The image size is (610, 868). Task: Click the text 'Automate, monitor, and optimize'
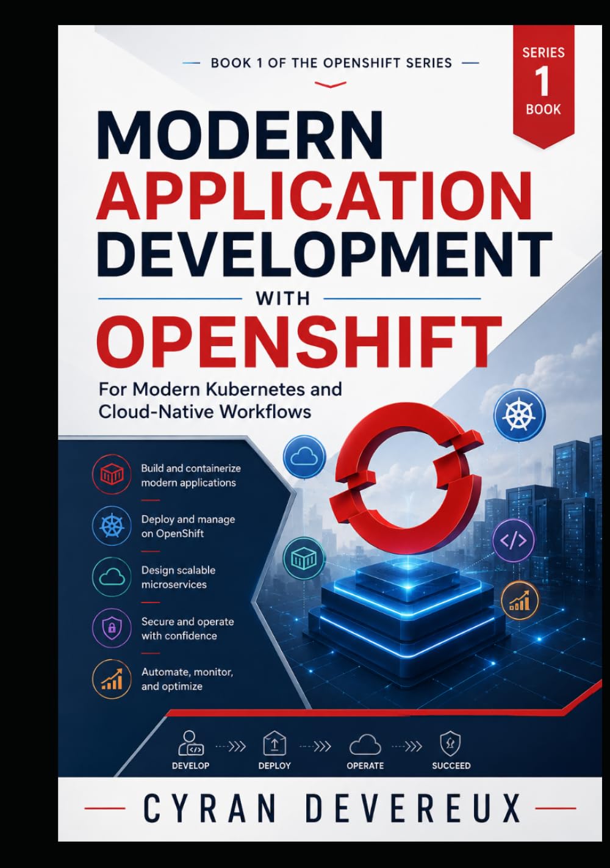click(x=187, y=679)
